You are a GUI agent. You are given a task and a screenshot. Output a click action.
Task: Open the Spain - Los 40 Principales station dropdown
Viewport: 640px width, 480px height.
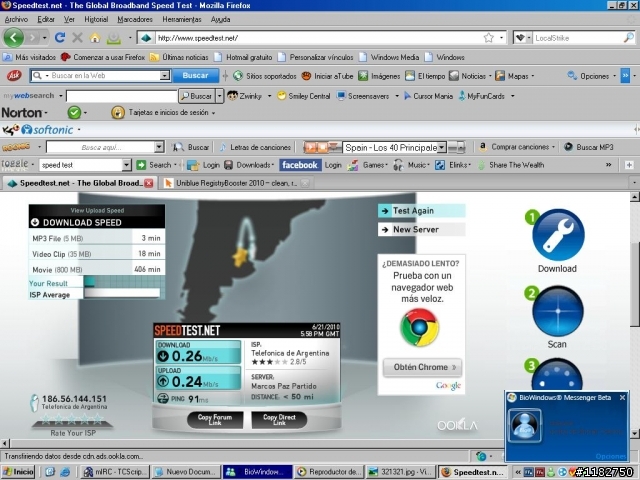pyautogui.click(x=442, y=147)
